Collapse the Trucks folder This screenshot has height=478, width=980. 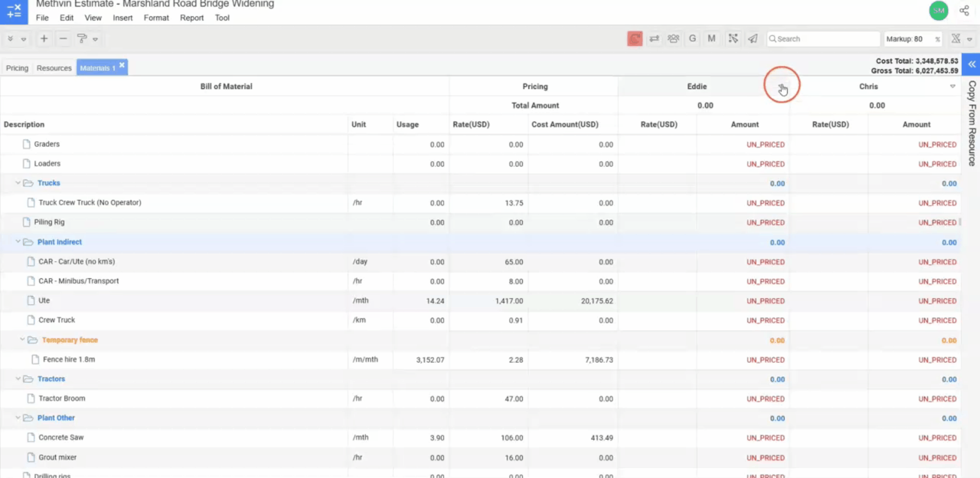point(18,183)
